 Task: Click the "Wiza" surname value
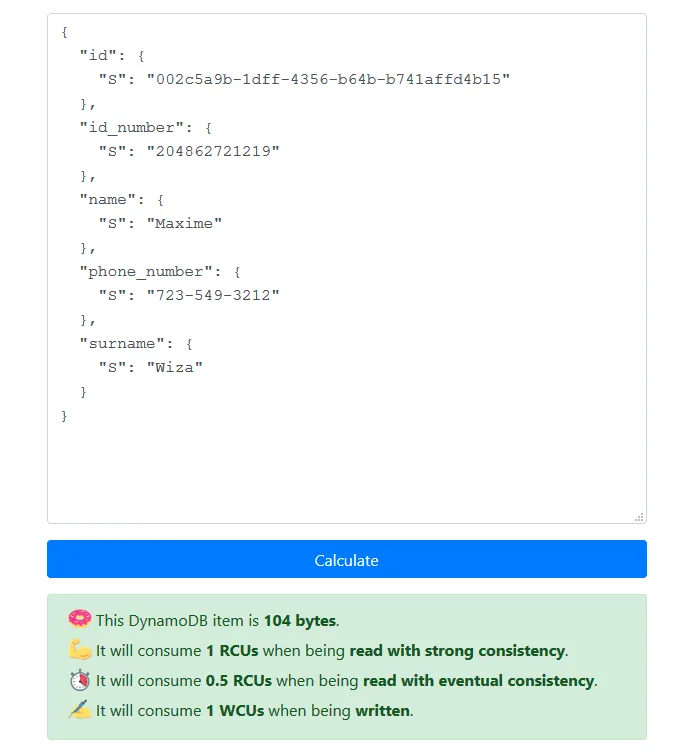(x=175, y=367)
